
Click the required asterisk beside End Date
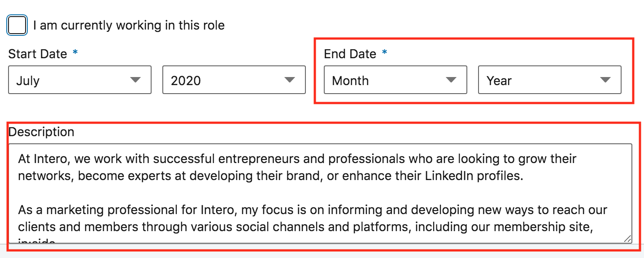tap(384, 52)
